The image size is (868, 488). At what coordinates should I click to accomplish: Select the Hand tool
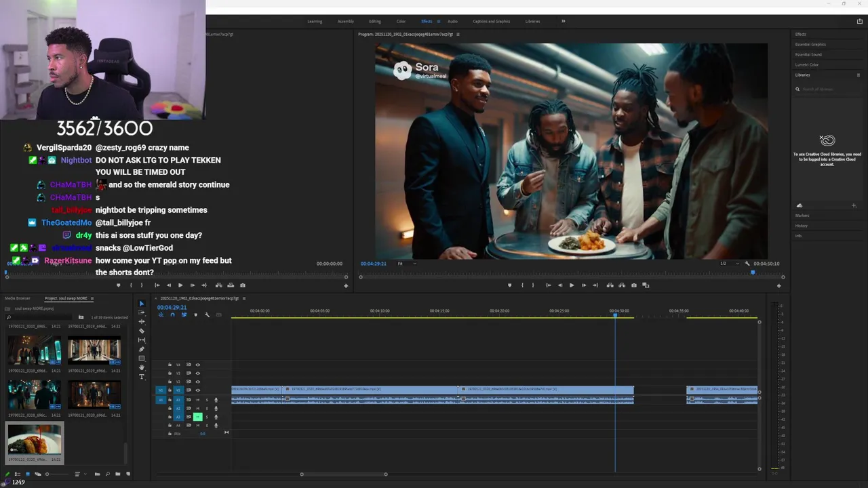142,367
